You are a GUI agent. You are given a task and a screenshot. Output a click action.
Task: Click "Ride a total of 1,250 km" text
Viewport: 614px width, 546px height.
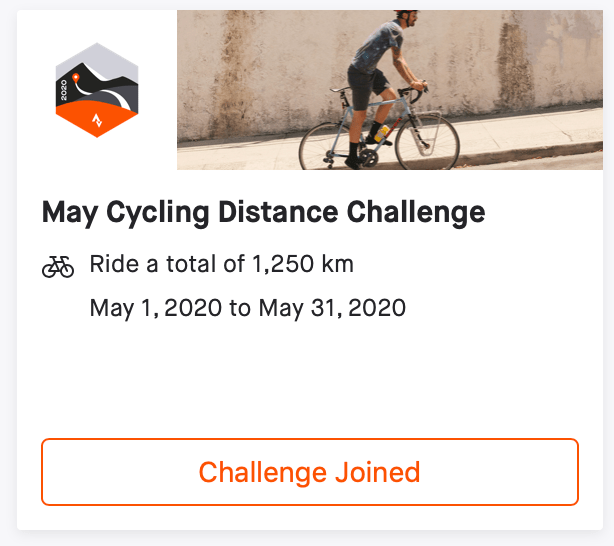pos(221,265)
